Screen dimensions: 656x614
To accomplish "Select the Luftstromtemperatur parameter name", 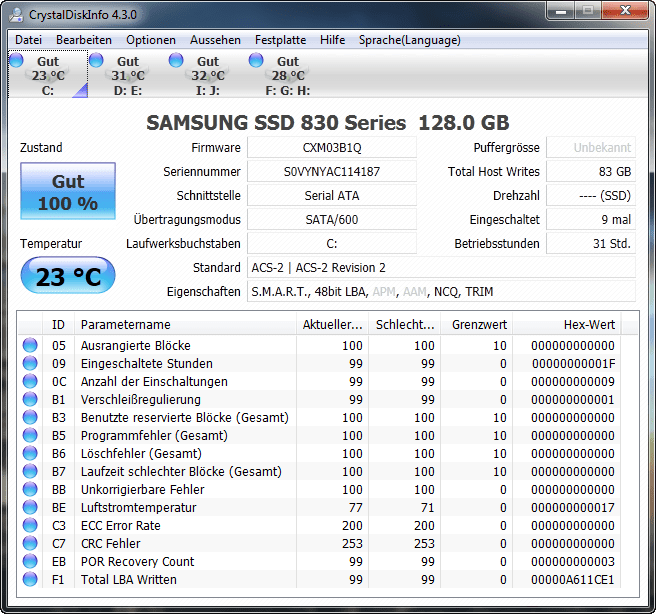I will [x=138, y=507].
